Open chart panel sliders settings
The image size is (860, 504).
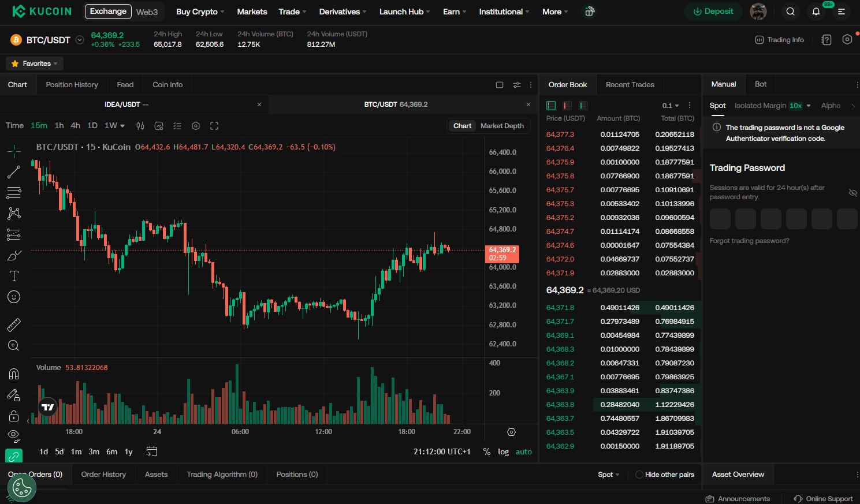pos(517,85)
